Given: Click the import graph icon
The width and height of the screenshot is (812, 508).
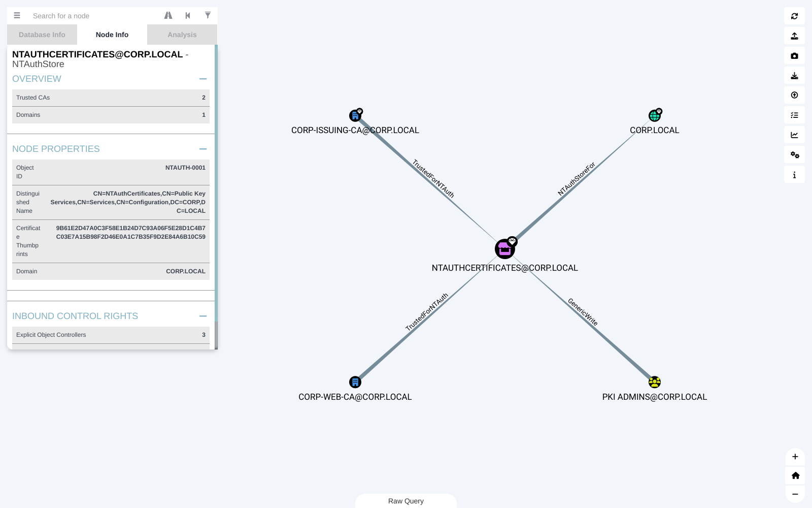Looking at the screenshot, I should [x=794, y=76].
